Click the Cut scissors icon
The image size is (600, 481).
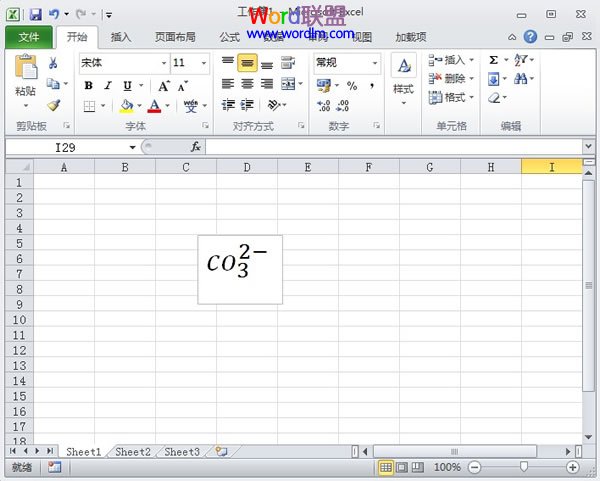click(53, 62)
